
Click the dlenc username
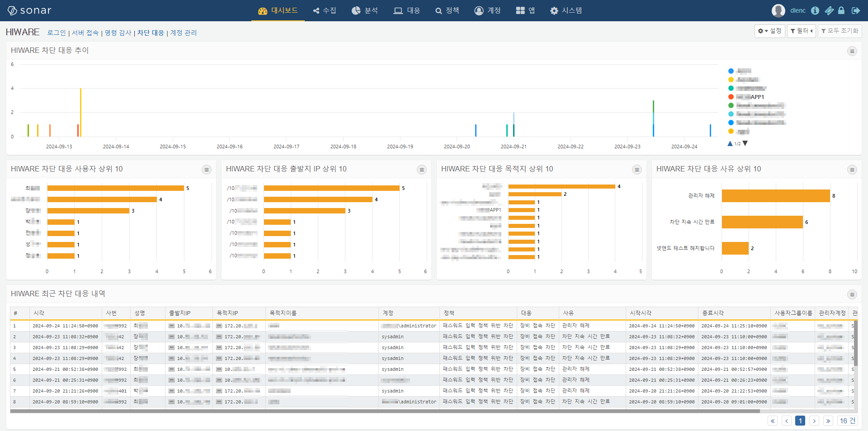(x=798, y=10)
